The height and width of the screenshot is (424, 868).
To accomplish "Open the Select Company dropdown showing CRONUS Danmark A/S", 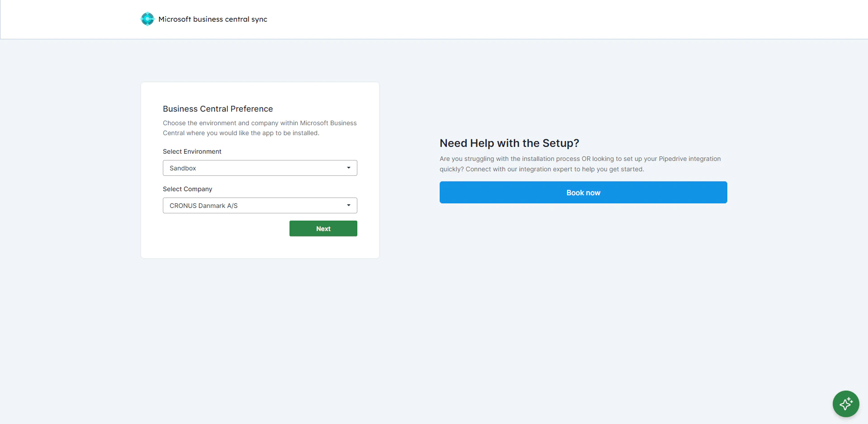I will pos(260,206).
